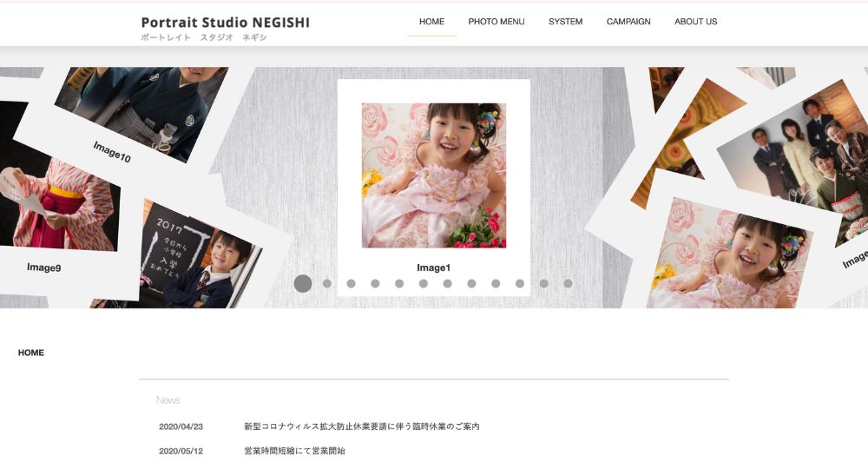Go to the HOME navigation item

pos(431,22)
